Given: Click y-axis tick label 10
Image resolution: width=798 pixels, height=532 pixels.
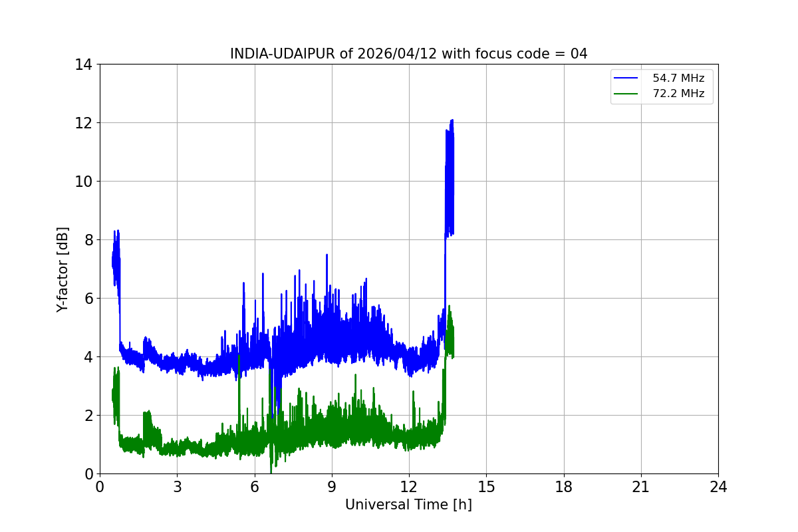Looking at the screenshot, I should click(x=84, y=182).
